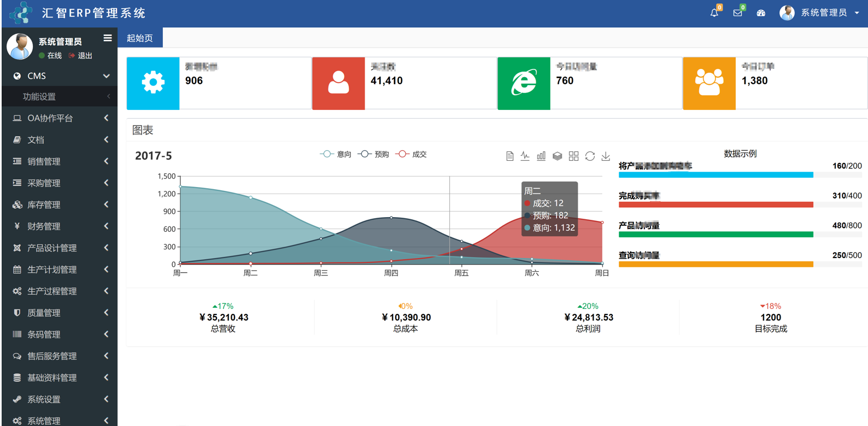868x426 pixels.
Task: Click the 退出 logout link
Action: (x=81, y=56)
